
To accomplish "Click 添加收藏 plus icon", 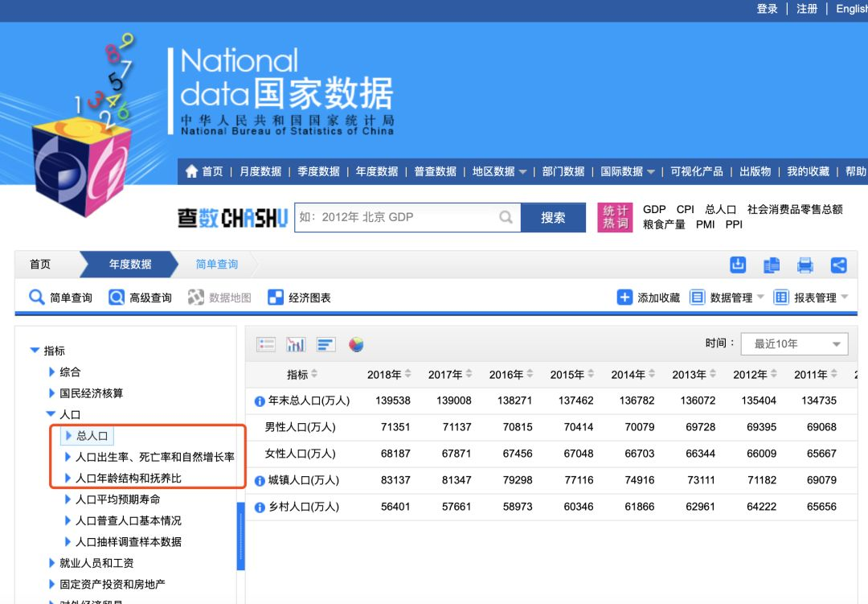I will pos(624,298).
